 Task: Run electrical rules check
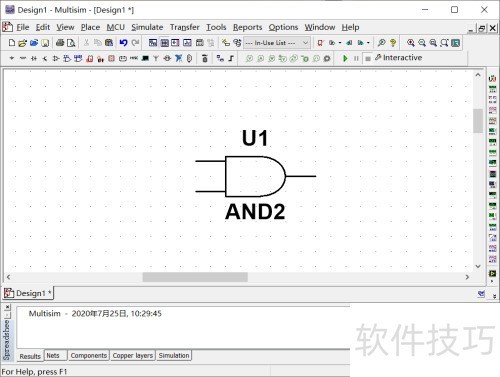coord(321,43)
